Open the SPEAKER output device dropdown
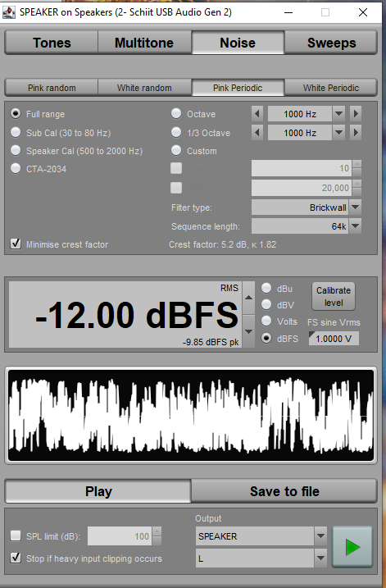The image size is (386, 588). 320,536
